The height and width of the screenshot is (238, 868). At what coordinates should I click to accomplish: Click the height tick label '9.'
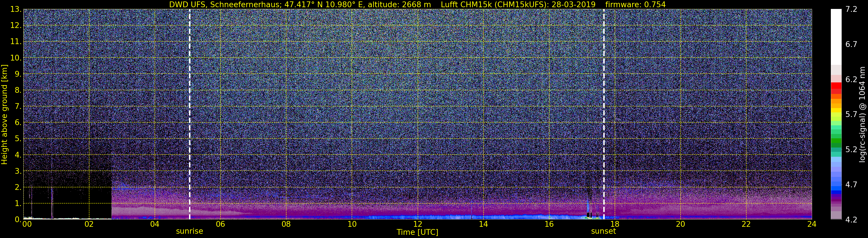point(18,74)
